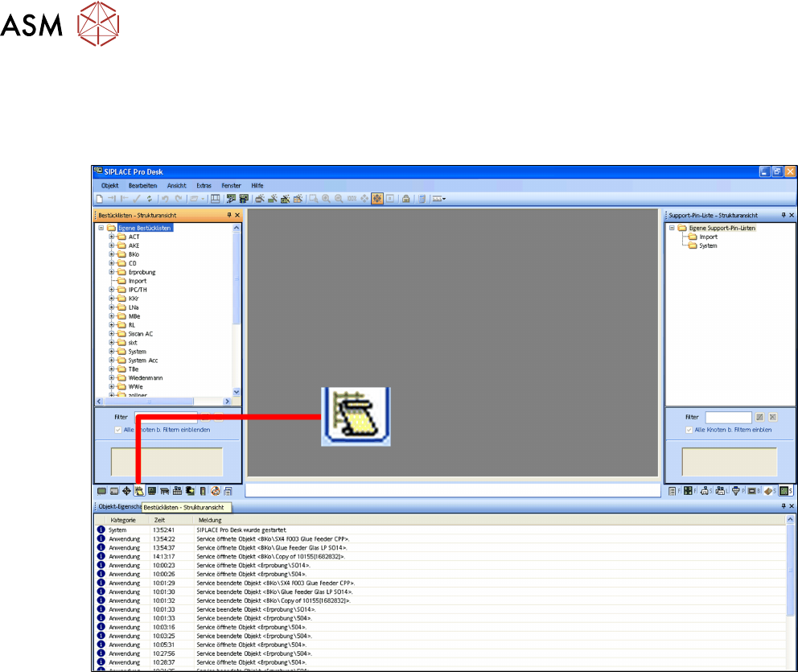The image size is (798, 672).
Task: Expand the BKo folder node
Action: coord(112,254)
